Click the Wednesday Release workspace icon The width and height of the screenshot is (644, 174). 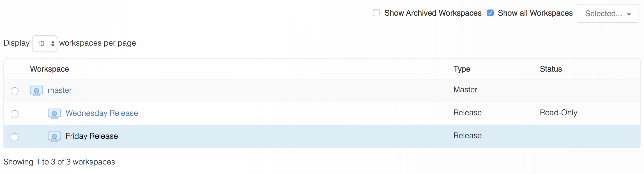click(54, 114)
